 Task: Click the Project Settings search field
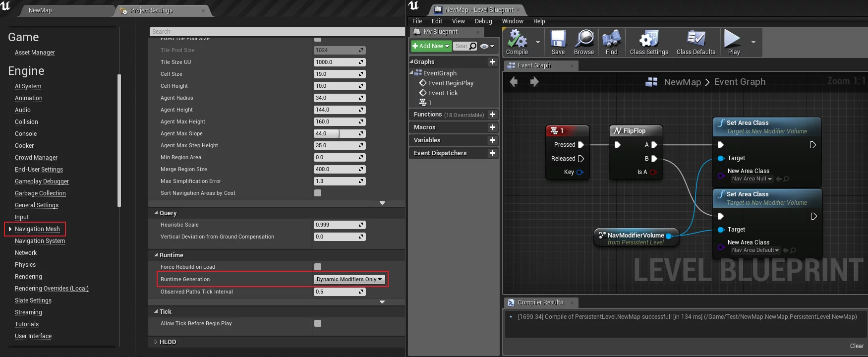[277, 32]
